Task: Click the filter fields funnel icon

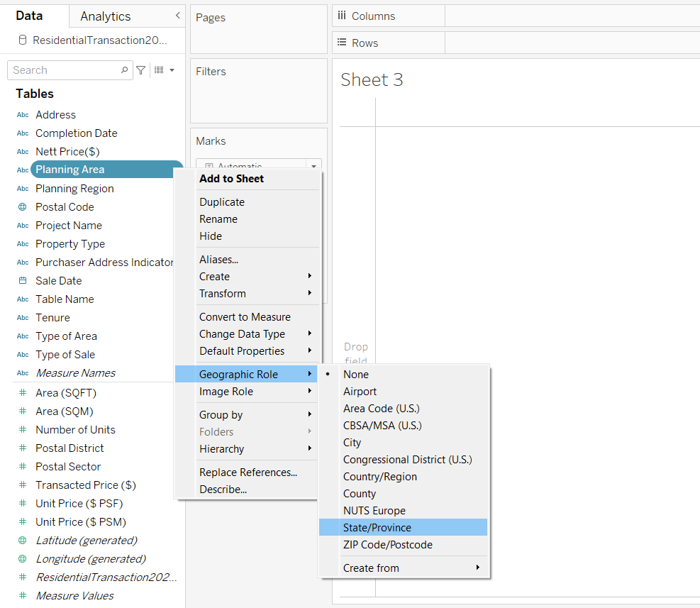Action: click(x=141, y=70)
